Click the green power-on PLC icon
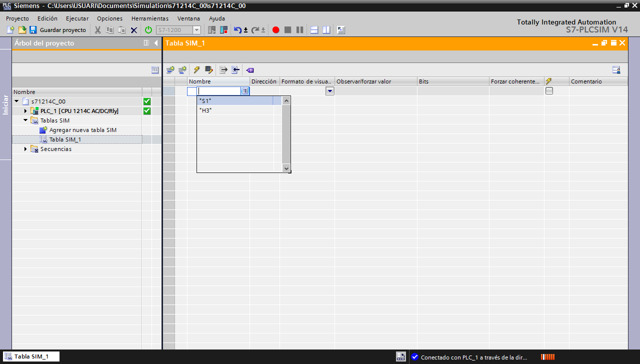 pyautogui.click(x=148, y=30)
